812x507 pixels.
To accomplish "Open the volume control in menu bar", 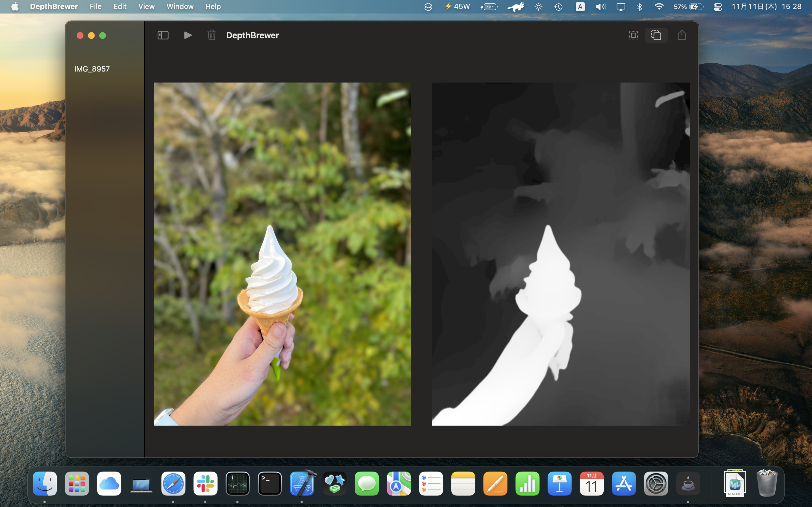I will [x=600, y=7].
